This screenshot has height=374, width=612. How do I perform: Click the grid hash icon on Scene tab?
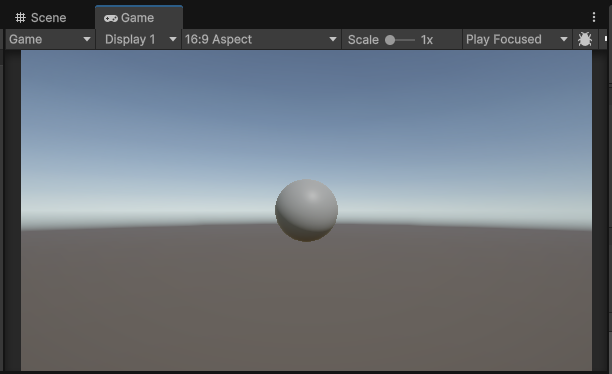(x=20, y=18)
